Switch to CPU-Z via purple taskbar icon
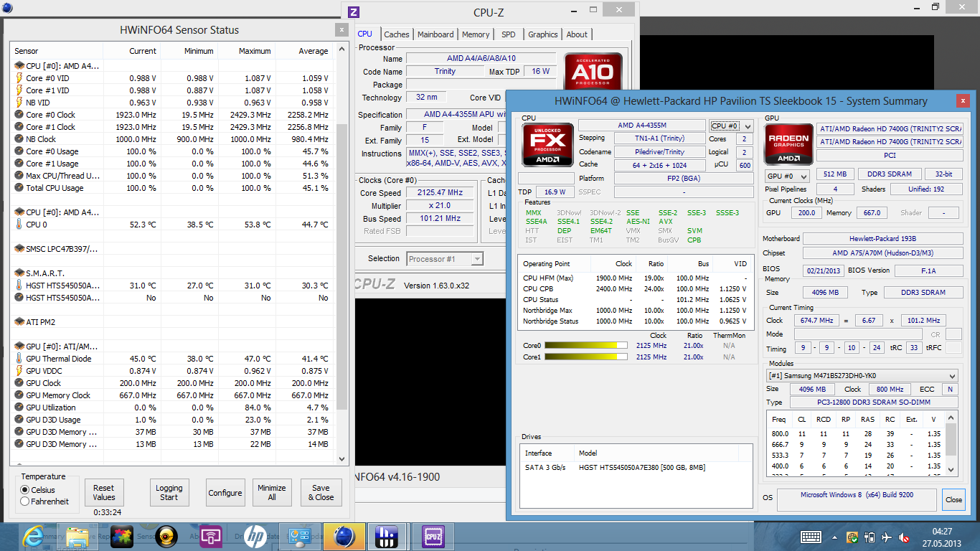The image size is (980, 551). [433, 536]
